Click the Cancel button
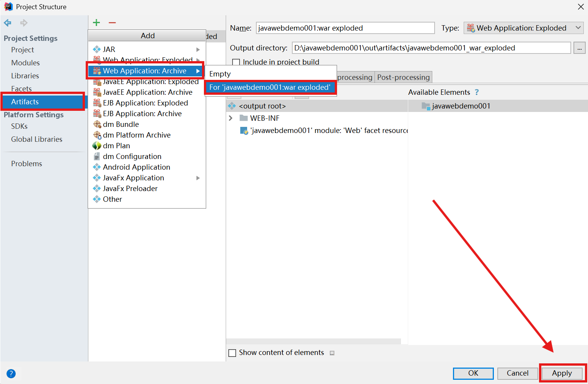The width and height of the screenshot is (588, 384). [518, 373]
